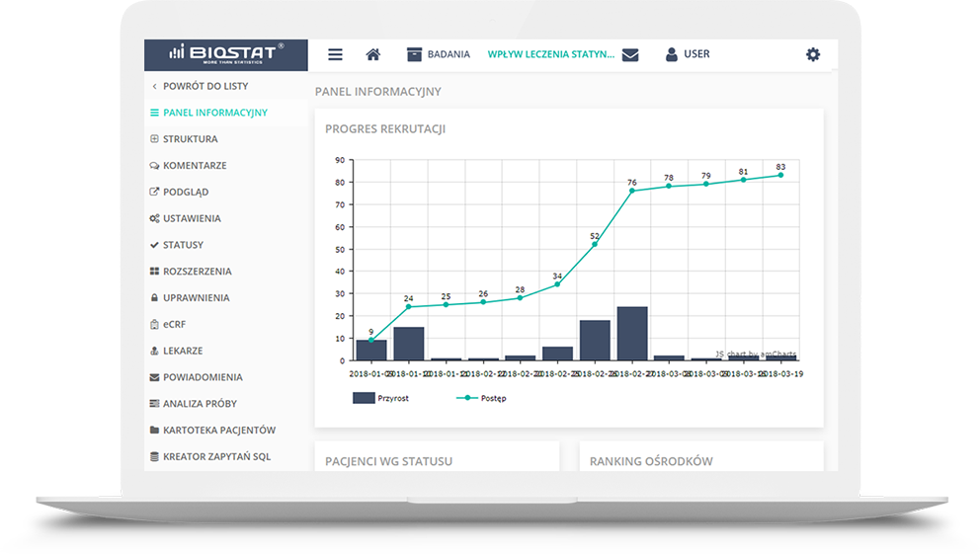Screen dimensions: 980x554
Task: Click the BioStat logo
Action: coord(226,54)
